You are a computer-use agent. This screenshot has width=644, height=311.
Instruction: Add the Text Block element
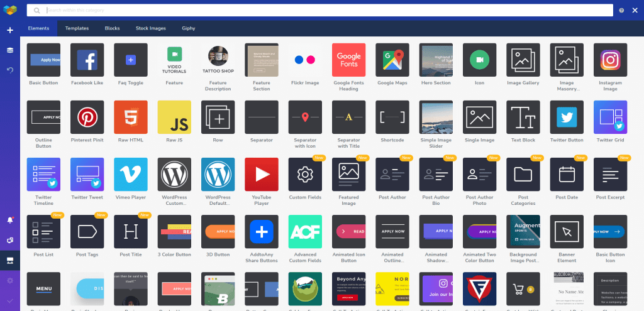[x=523, y=117]
